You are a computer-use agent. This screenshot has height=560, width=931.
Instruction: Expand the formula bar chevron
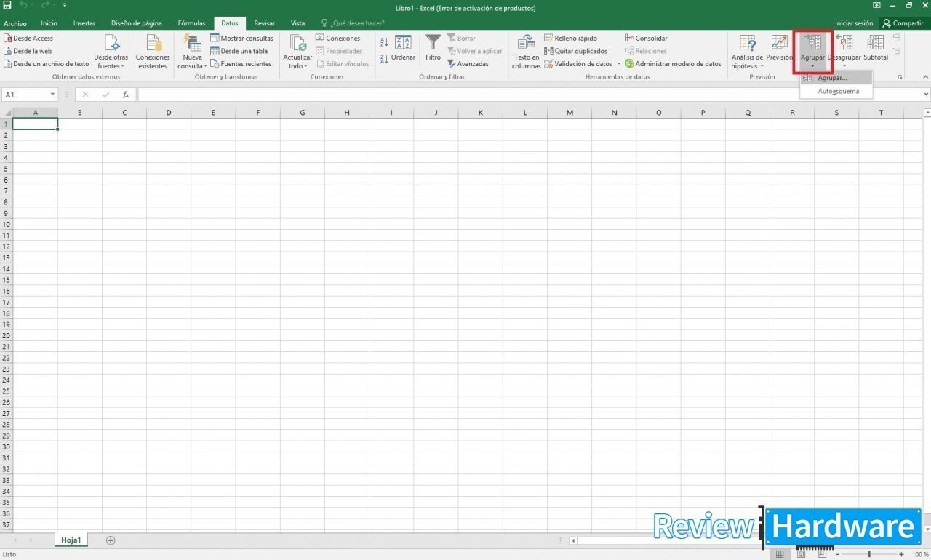925,95
